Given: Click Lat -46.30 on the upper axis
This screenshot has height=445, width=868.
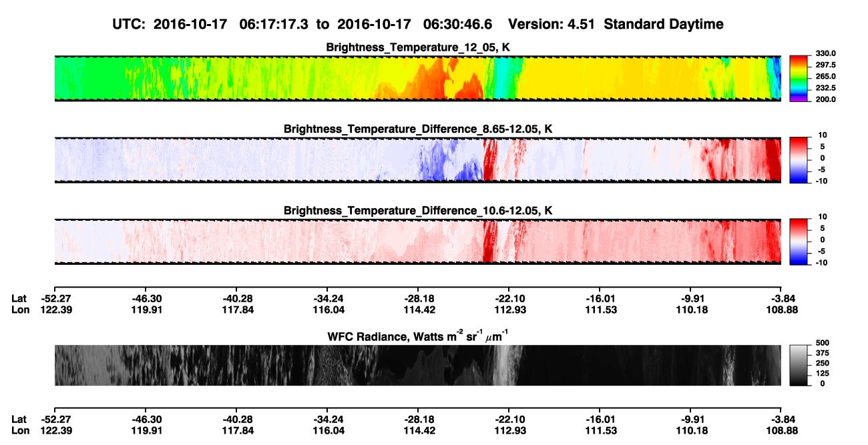Looking at the screenshot, I should click(x=146, y=299).
